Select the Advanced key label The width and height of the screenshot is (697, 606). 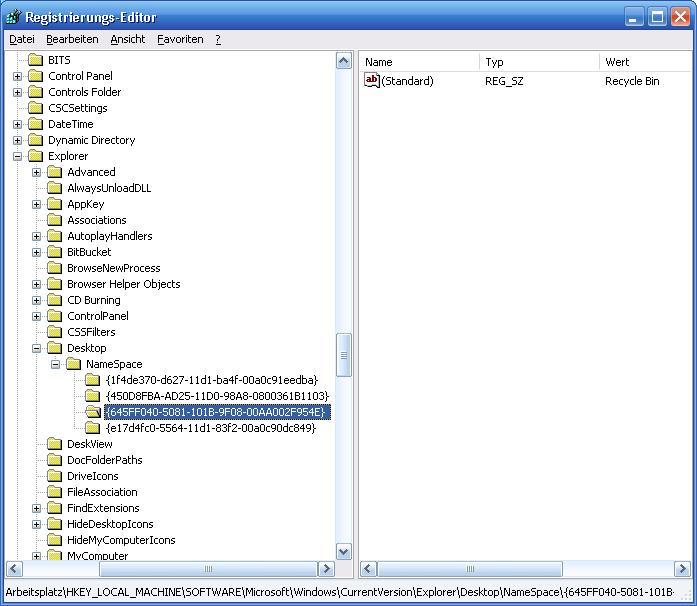click(x=91, y=172)
